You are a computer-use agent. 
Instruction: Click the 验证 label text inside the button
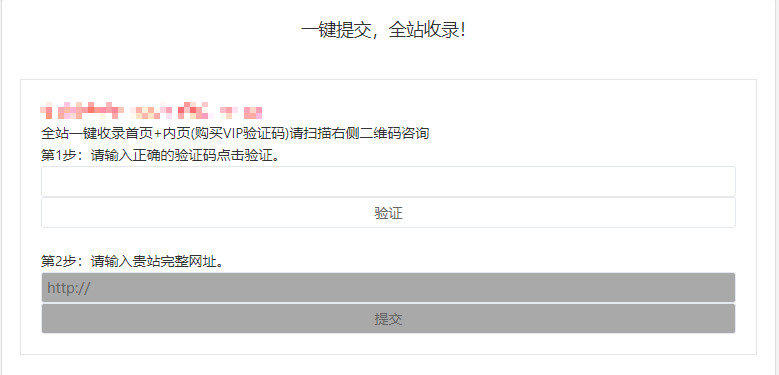click(388, 213)
